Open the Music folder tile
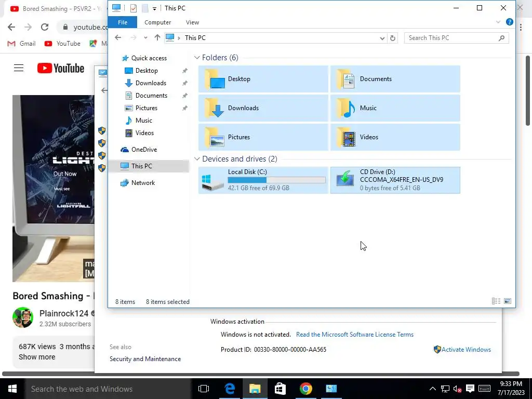Viewport: 532px width, 399px height. (395, 108)
